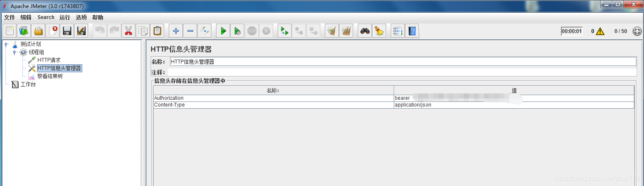The height and width of the screenshot is (186, 644).
Task: Click the 0 / 50 thread count display
Action: pyautogui.click(x=620, y=31)
